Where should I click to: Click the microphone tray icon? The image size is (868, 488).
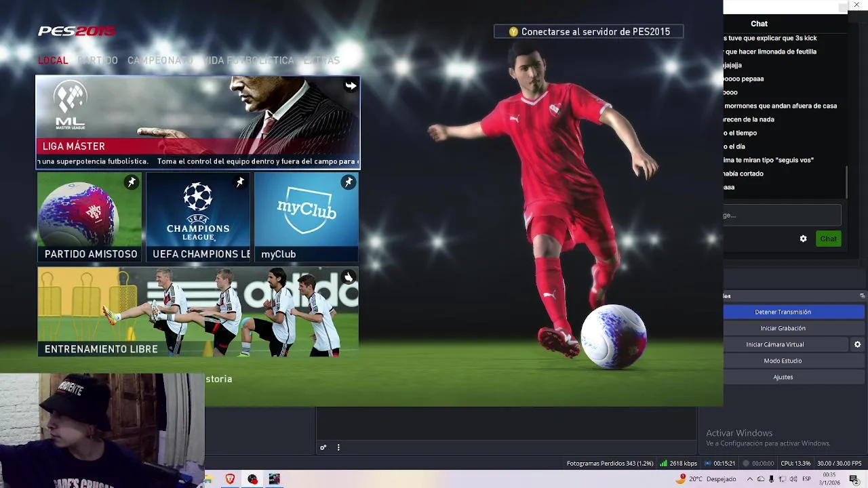click(771, 479)
